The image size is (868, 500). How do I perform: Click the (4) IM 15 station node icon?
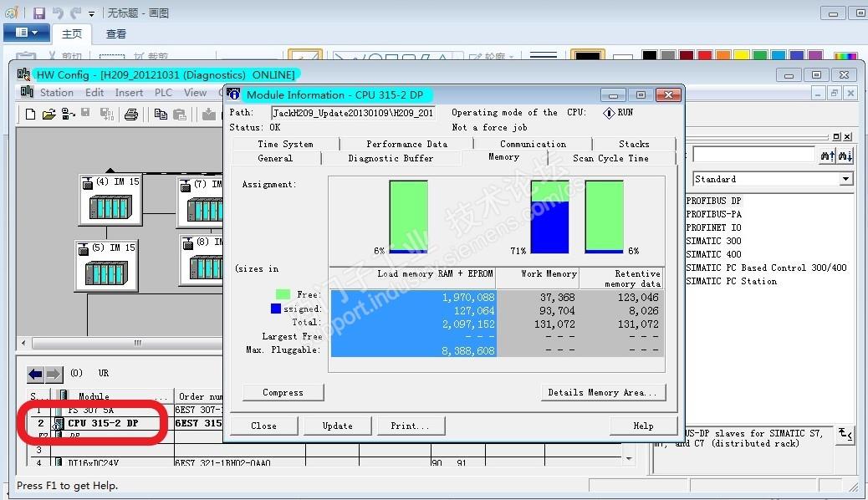110,199
